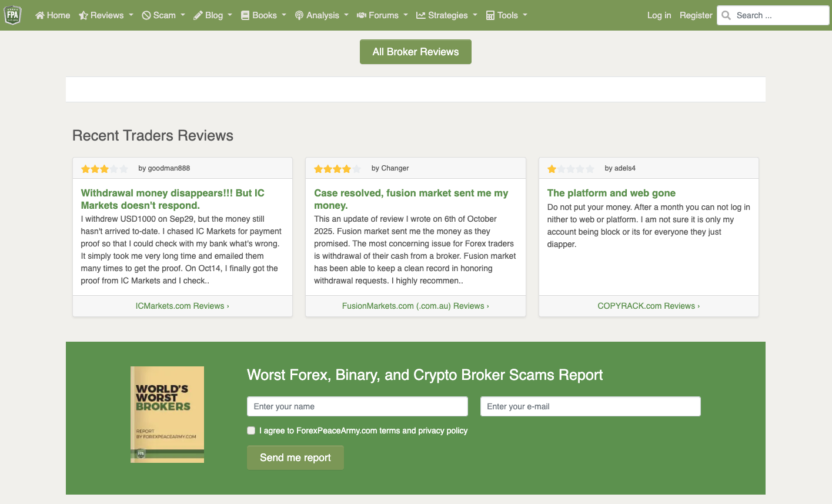This screenshot has height=504, width=832.
Task: Click the Blog pencil icon
Action: [x=198, y=15]
